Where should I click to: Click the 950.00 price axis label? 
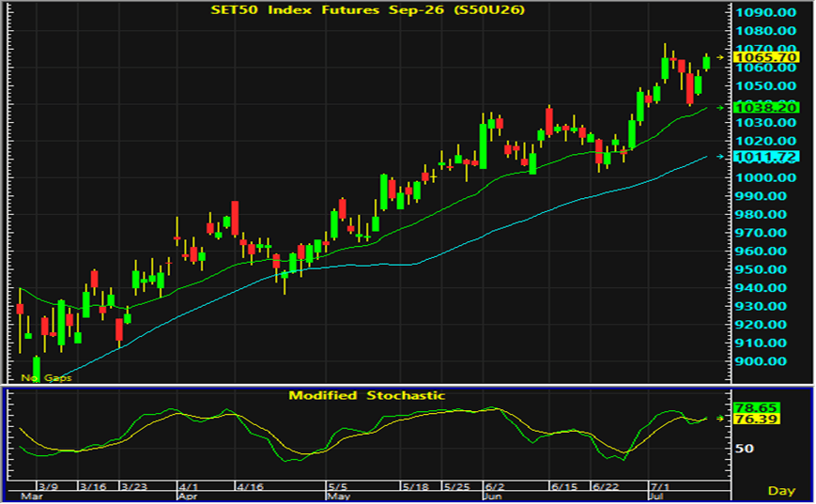[x=761, y=269]
